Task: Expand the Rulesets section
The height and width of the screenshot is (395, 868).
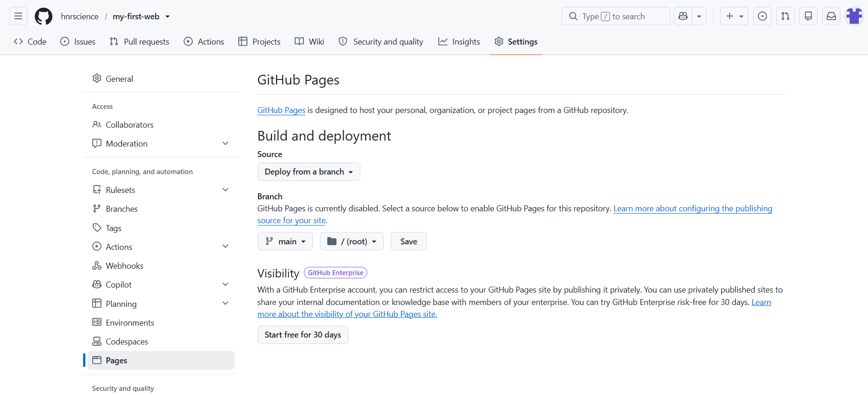Action: pos(161,190)
